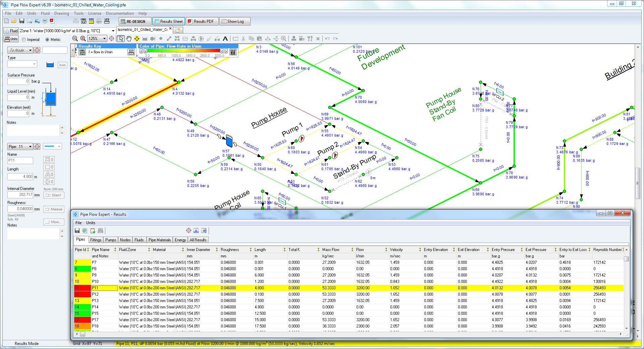
Task: Select the arrow pointer selection tool
Action: coord(121,39)
